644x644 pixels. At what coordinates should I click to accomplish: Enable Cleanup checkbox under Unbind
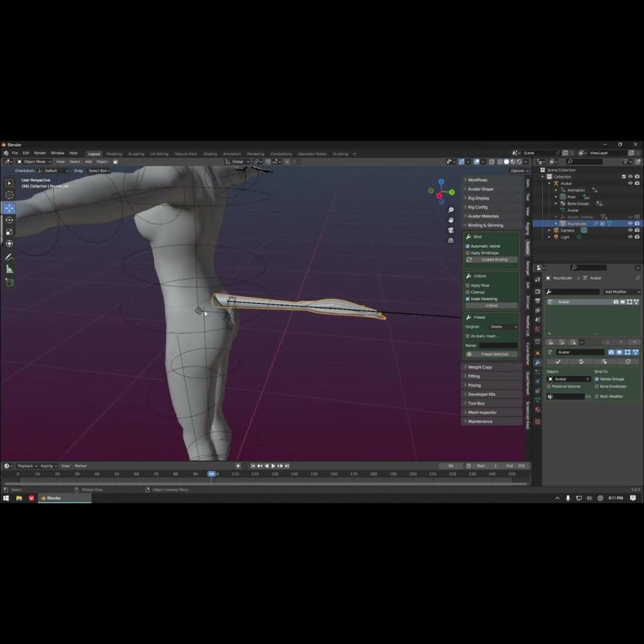[x=468, y=292]
